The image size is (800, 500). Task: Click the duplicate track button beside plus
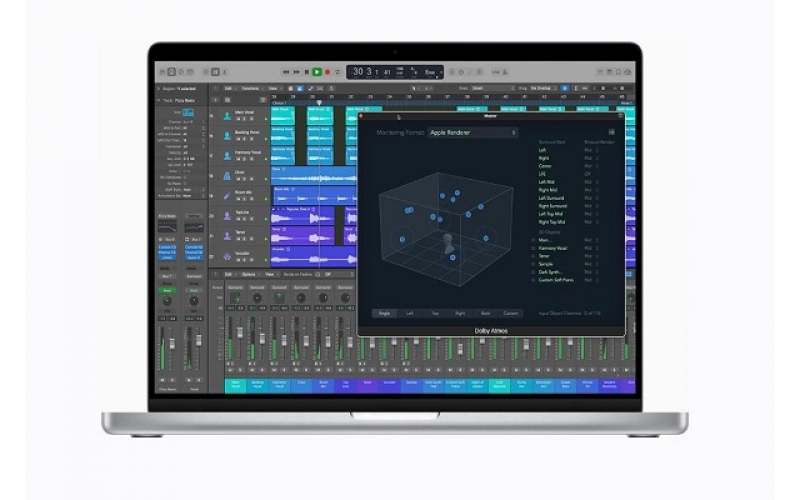(228, 100)
